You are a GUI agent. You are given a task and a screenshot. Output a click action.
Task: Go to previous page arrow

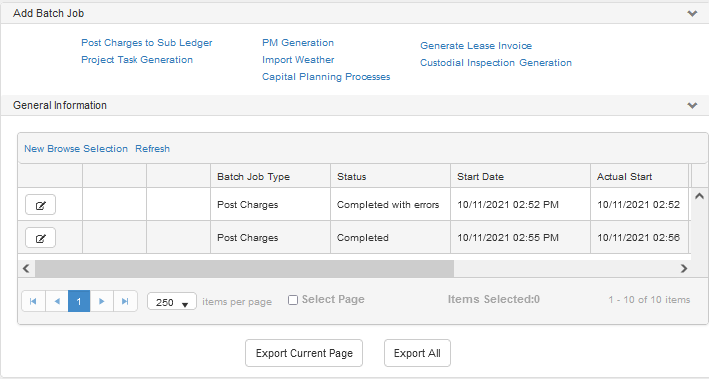tap(57, 301)
